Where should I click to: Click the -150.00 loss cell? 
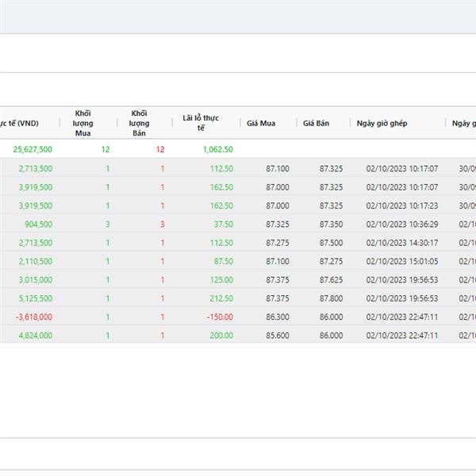(x=220, y=317)
